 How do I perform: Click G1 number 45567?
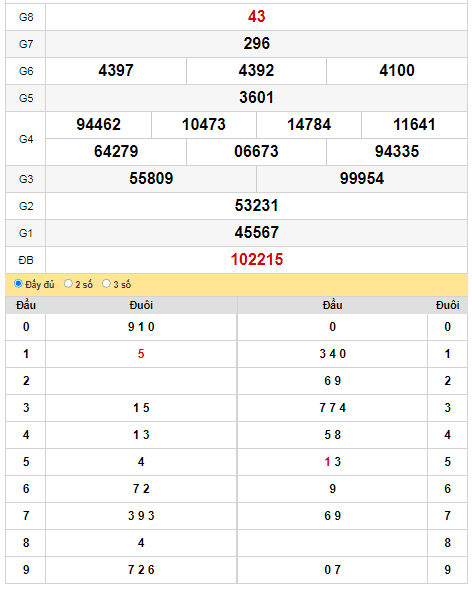pyautogui.click(x=256, y=233)
